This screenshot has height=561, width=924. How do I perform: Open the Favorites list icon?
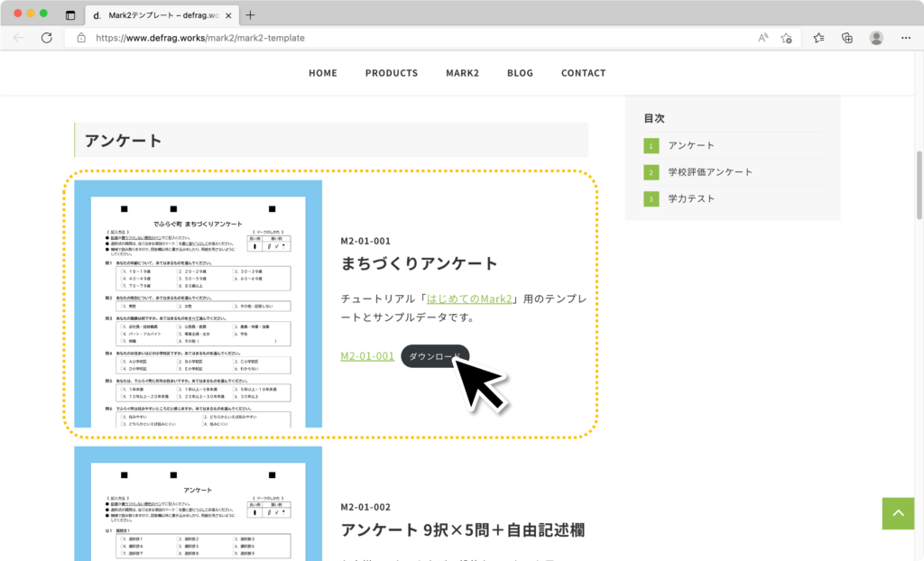[x=818, y=38]
